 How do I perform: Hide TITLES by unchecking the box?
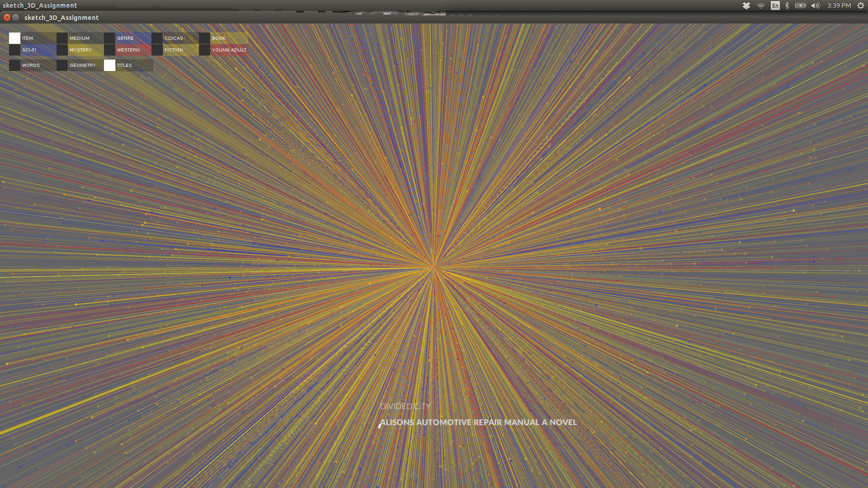click(x=109, y=66)
